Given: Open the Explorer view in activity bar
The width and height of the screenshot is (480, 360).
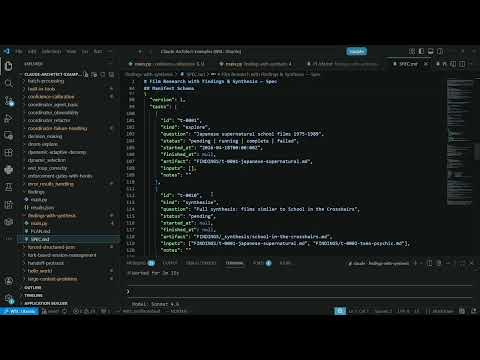Looking at the screenshot, I should pos(8,66).
